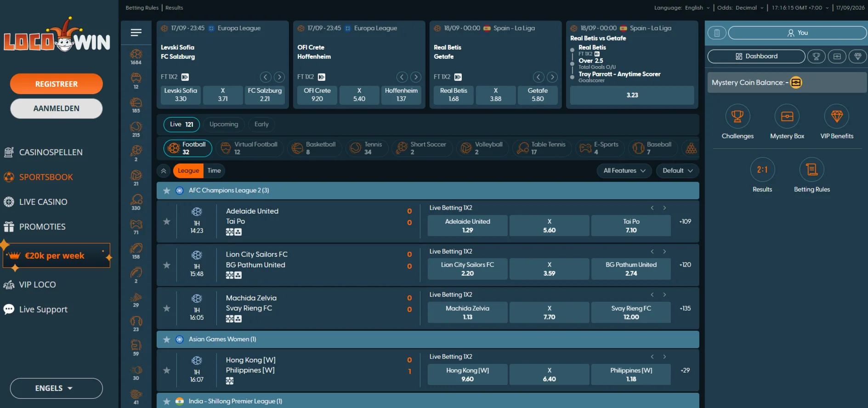Open LIVE CASINO in sidebar
Screen dimensions: 868x408
click(x=36, y=202)
